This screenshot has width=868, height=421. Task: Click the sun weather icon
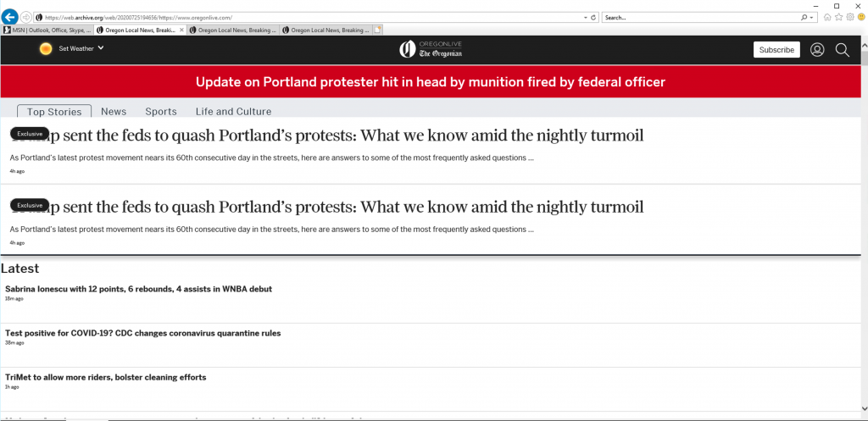(x=46, y=48)
